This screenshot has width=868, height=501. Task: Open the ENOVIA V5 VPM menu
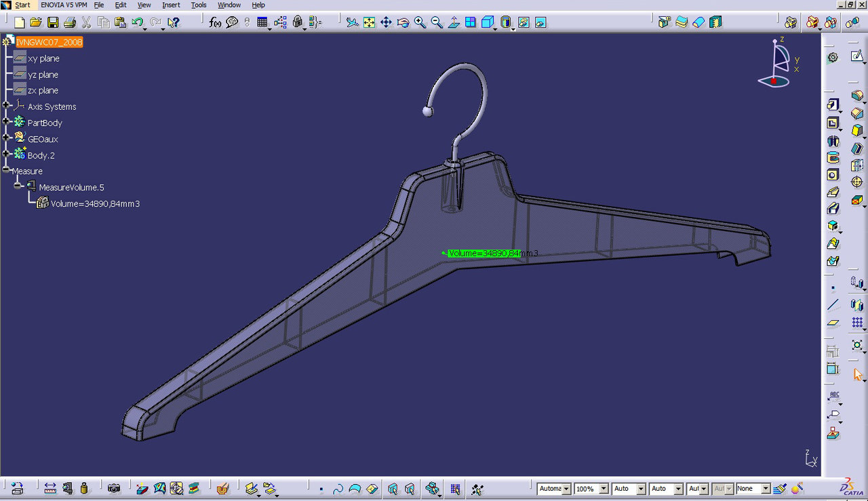tap(63, 5)
